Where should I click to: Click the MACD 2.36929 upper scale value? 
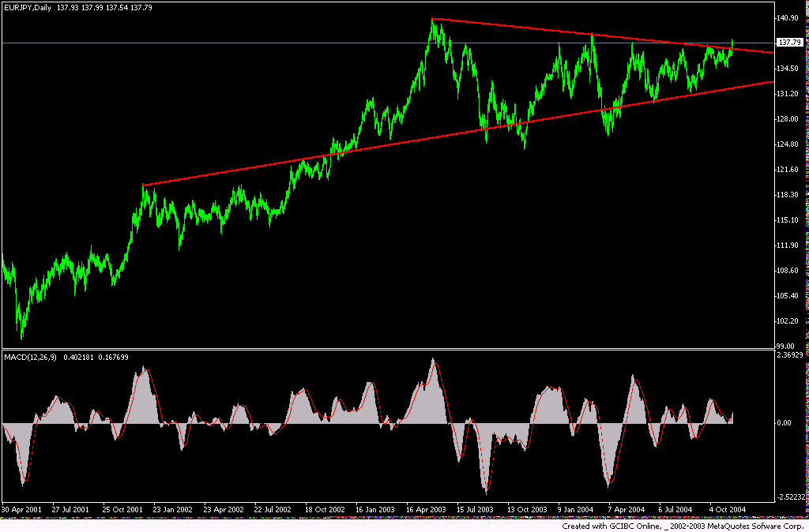[792, 354]
